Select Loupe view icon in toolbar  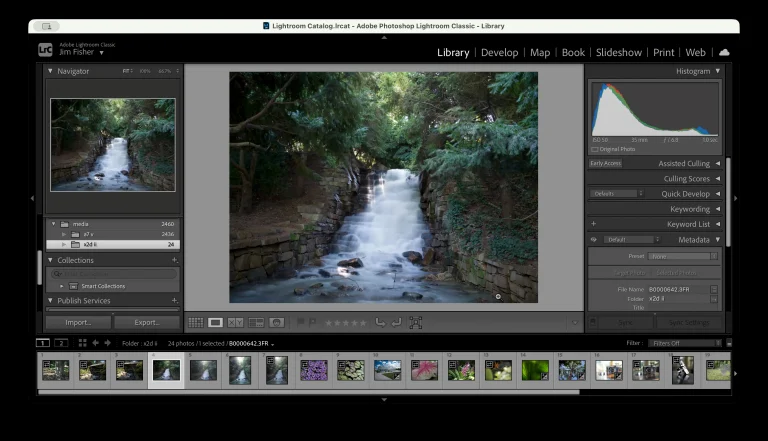click(x=215, y=323)
